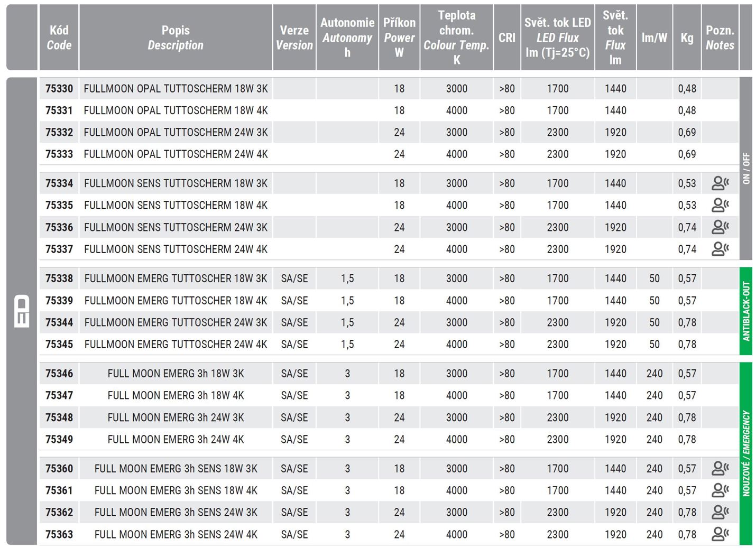The image size is (756, 548).
Task: Select product code 75345
Action: (x=59, y=345)
